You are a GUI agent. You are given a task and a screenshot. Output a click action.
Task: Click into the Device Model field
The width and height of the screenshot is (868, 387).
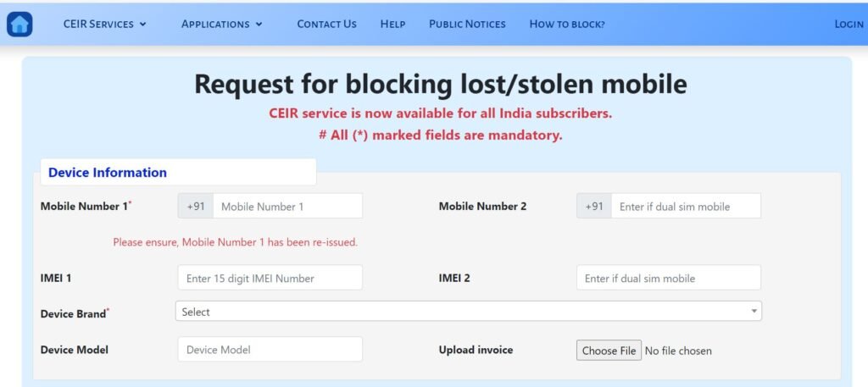[270, 349]
